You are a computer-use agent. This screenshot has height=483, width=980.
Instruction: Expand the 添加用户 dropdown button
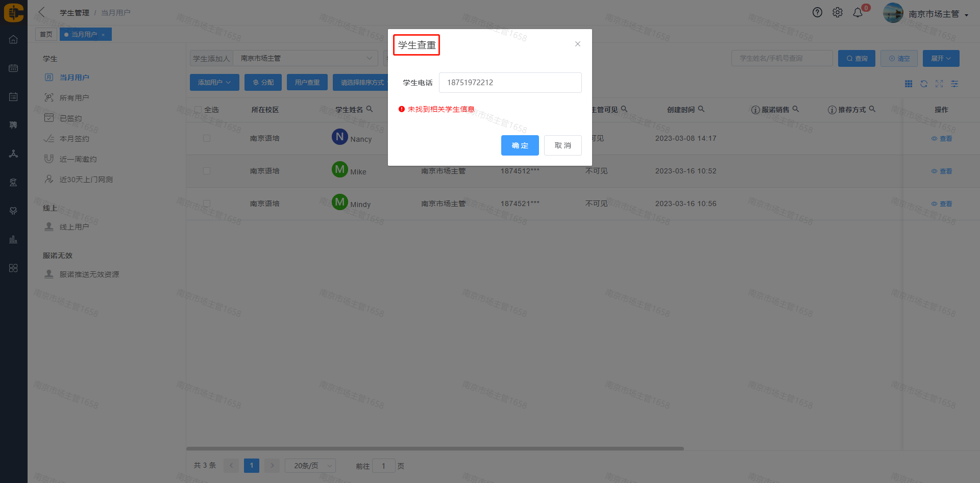point(214,83)
